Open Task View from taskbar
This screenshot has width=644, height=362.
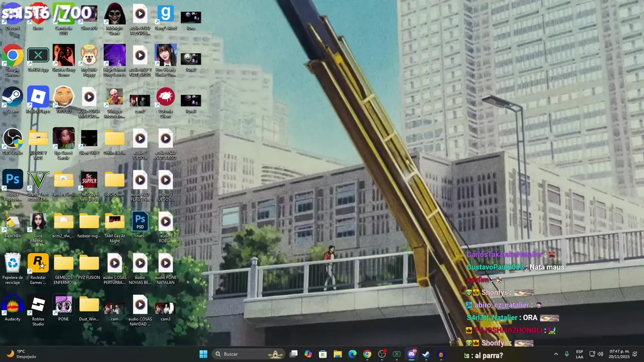[294, 354]
